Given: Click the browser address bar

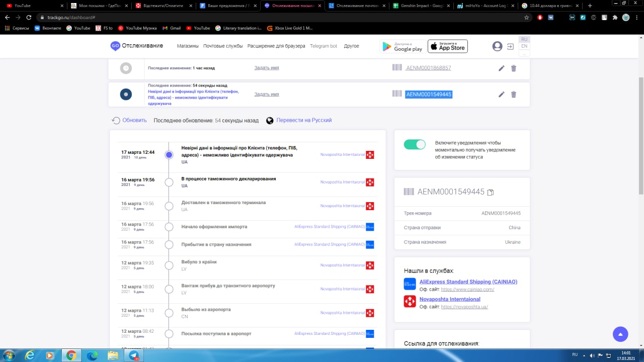Looking at the screenshot, I should (x=282, y=17).
